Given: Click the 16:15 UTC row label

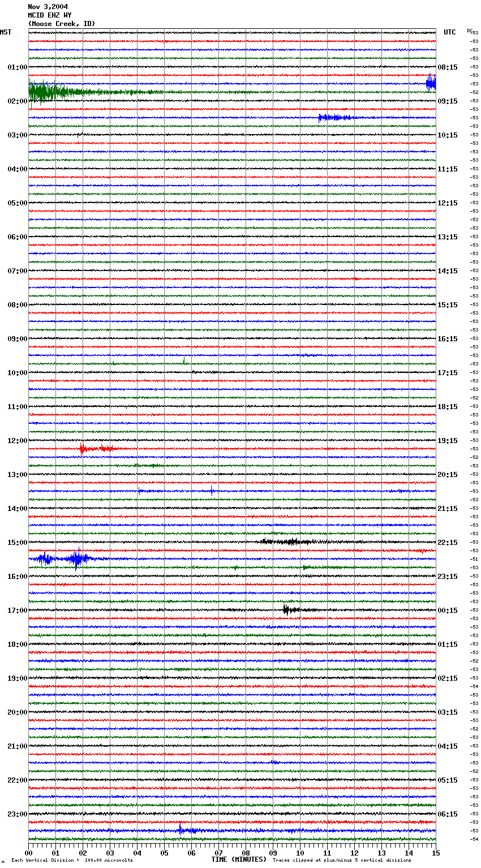Looking at the screenshot, I should 448,339.
